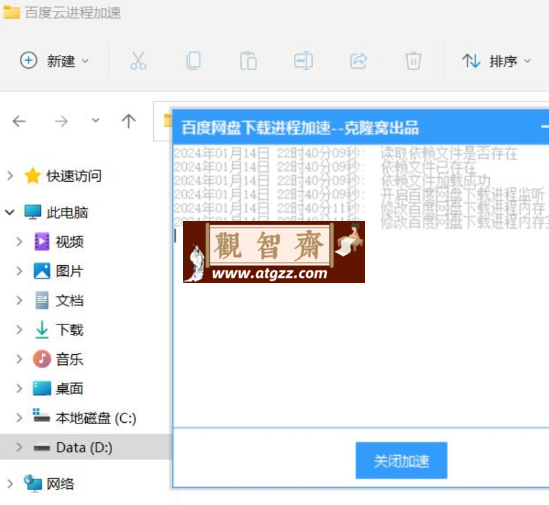
Task: Click log line 依赖文件已存在
Action: click(428, 167)
